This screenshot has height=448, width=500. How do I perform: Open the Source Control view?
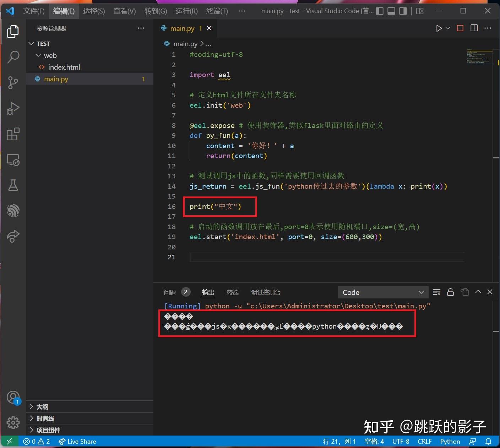[13, 82]
